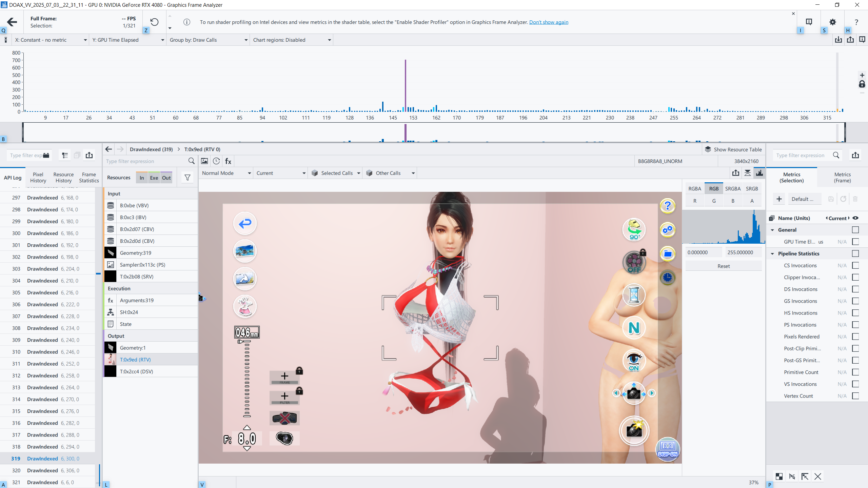Open the Chart regions: Disabled dropdown
868x488 pixels.
(292, 40)
